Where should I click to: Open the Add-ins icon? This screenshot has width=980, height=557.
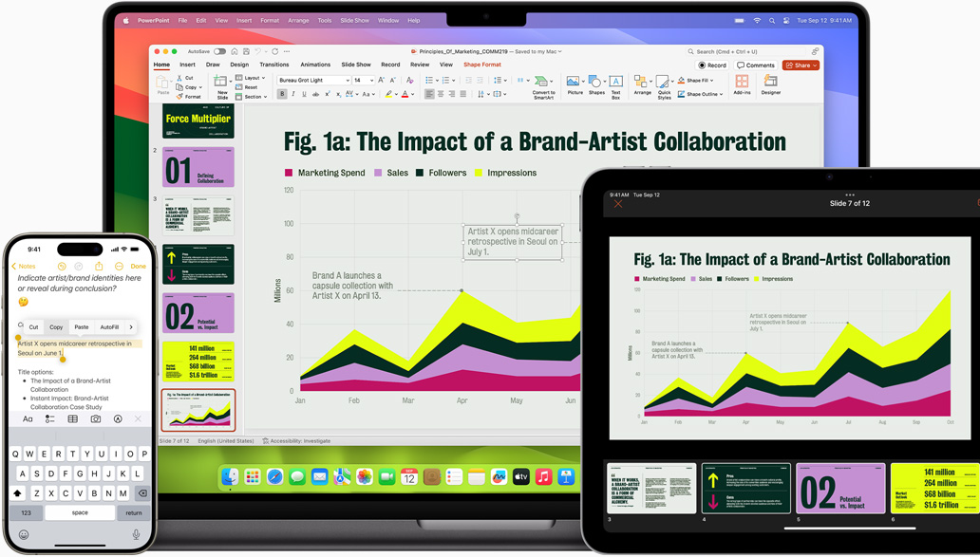pos(743,82)
